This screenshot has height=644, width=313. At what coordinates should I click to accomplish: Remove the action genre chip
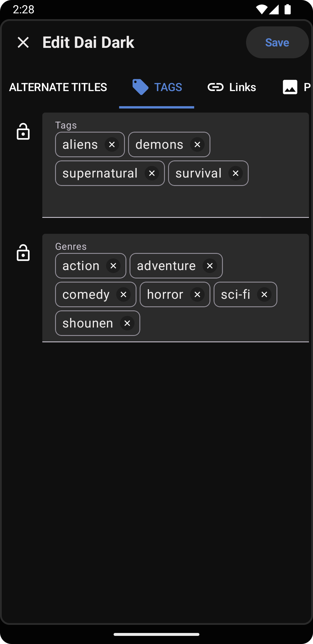pyautogui.click(x=113, y=266)
